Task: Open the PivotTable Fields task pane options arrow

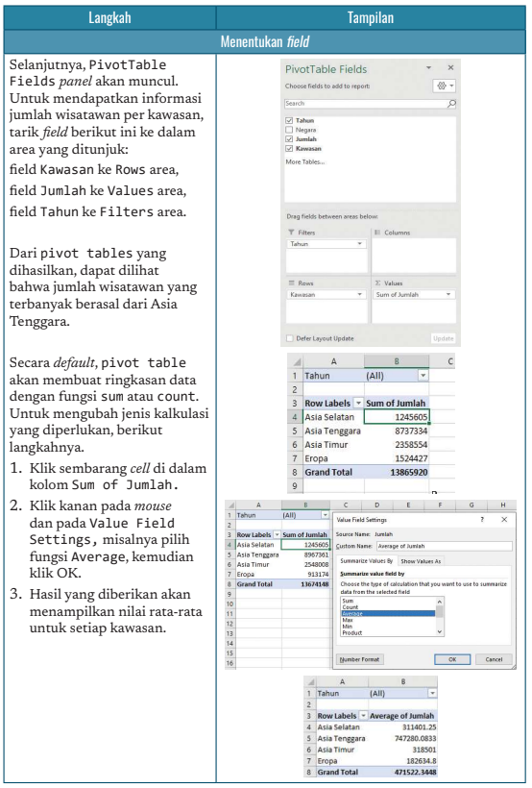Action: tap(428, 67)
